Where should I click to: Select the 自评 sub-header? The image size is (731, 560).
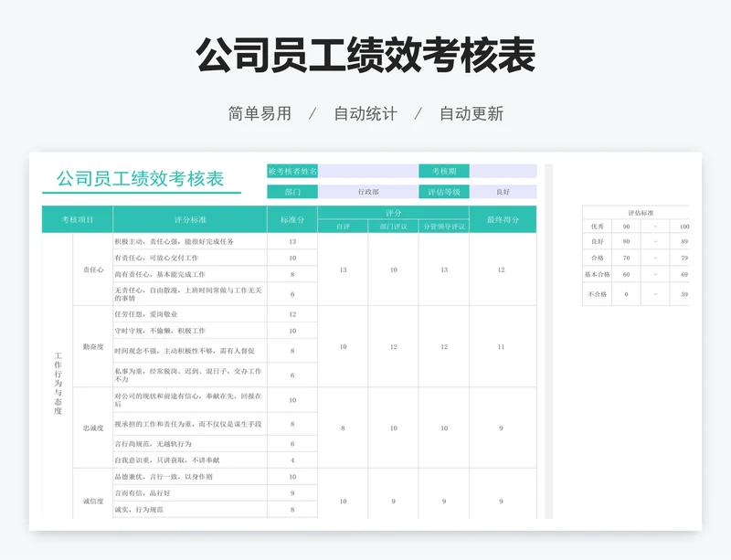coord(343,227)
